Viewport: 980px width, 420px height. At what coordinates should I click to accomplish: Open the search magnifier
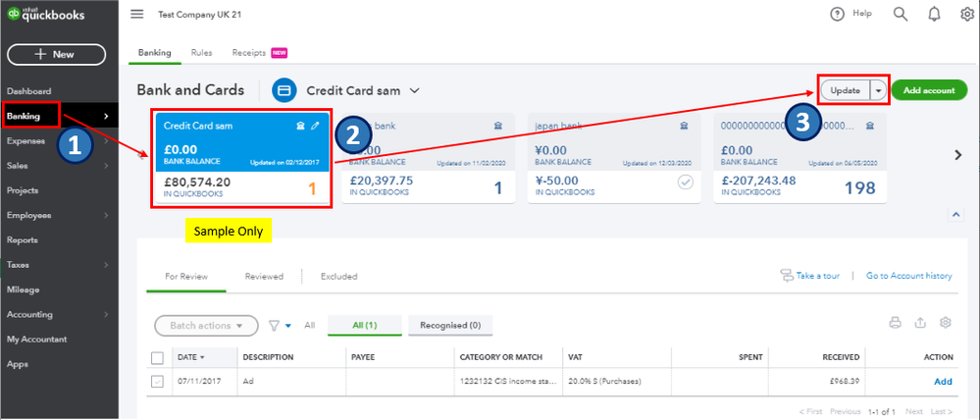(x=900, y=15)
